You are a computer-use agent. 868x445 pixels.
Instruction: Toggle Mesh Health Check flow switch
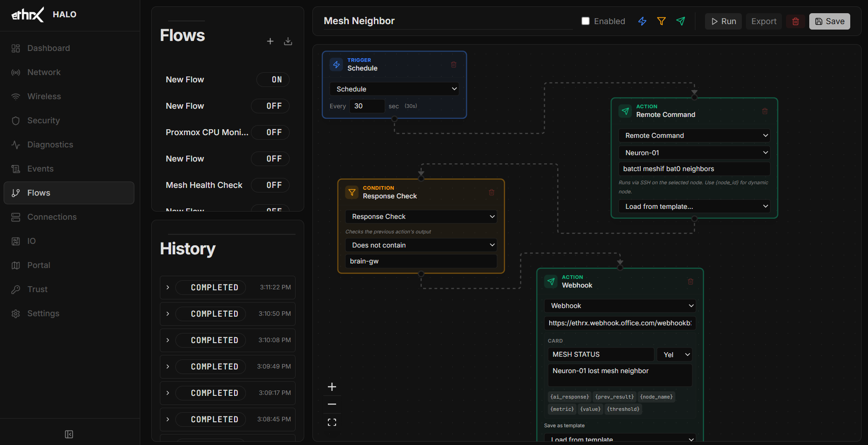click(271, 185)
